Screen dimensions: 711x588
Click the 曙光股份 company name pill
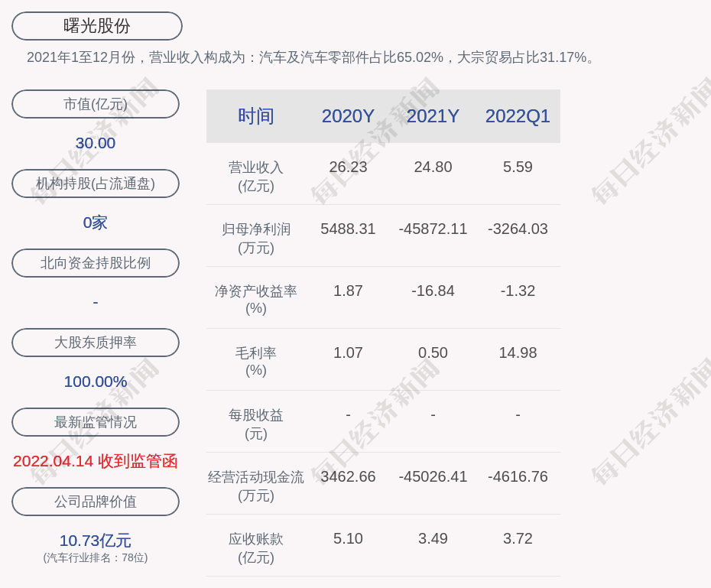coord(97,26)
